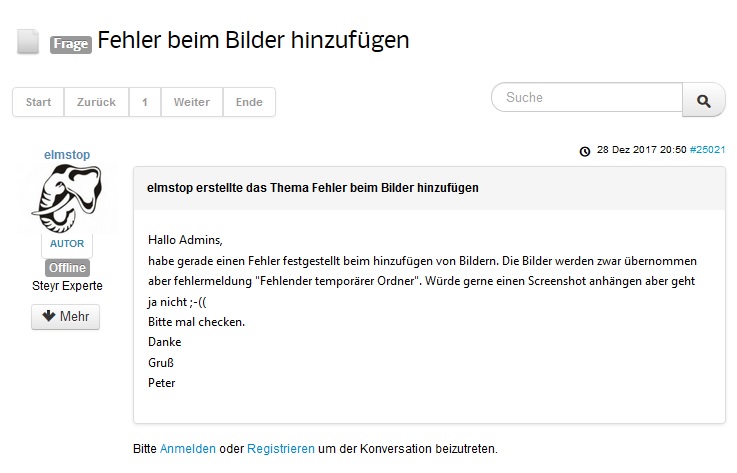Click the clock icon next to post date
737x473 pixels.
[x=585, y=151]
